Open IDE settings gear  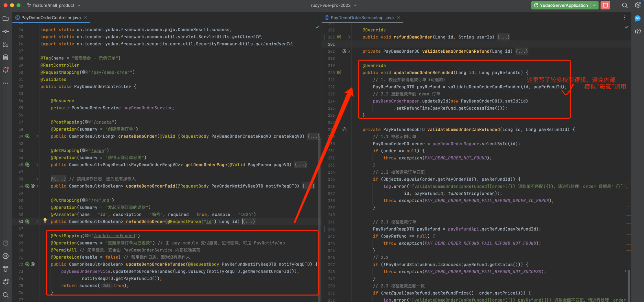pos(638,5)
